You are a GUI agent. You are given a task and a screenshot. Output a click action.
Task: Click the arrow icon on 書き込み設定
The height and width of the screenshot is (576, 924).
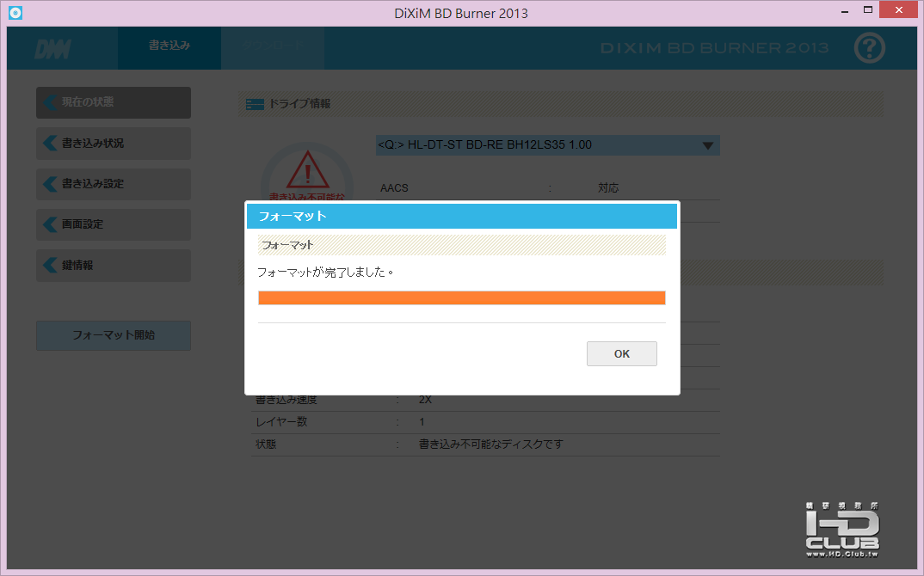tap(50, 184)
